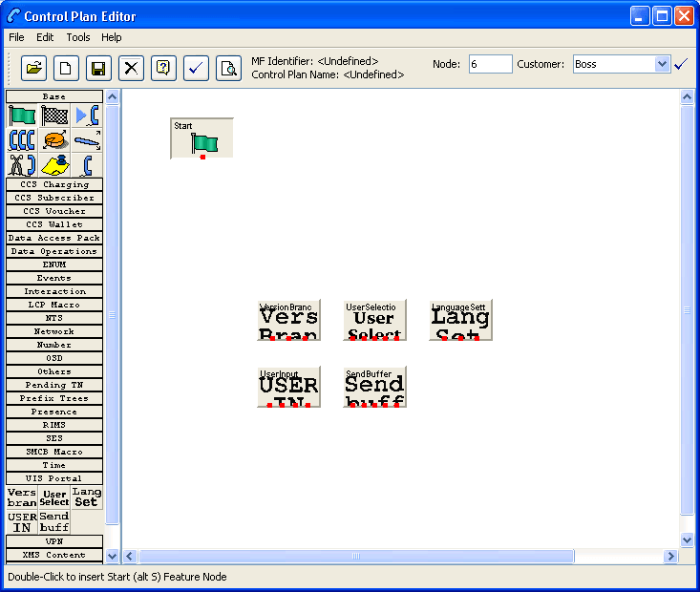Expand the Network palette group
Screen dimensions: 700x592
[54, 331]
